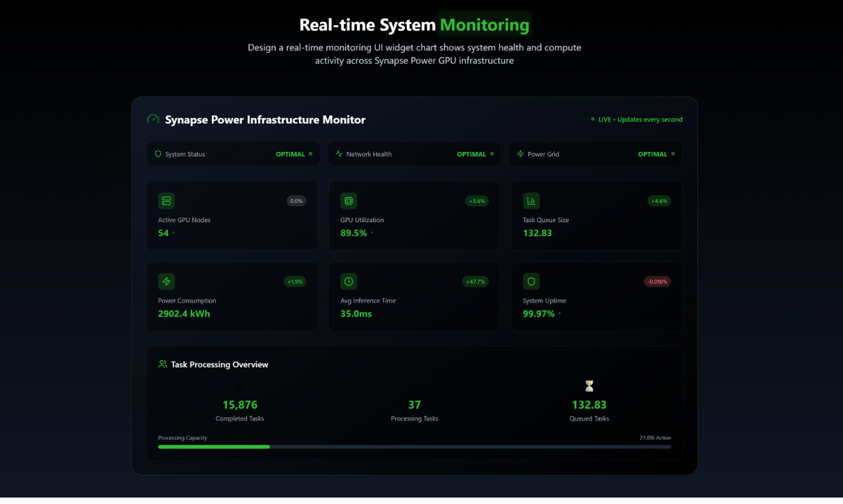Click the hourglass icon above Queued Tasks
The width and height of the screenshot is (843, 504).
(x=589, y=386)
